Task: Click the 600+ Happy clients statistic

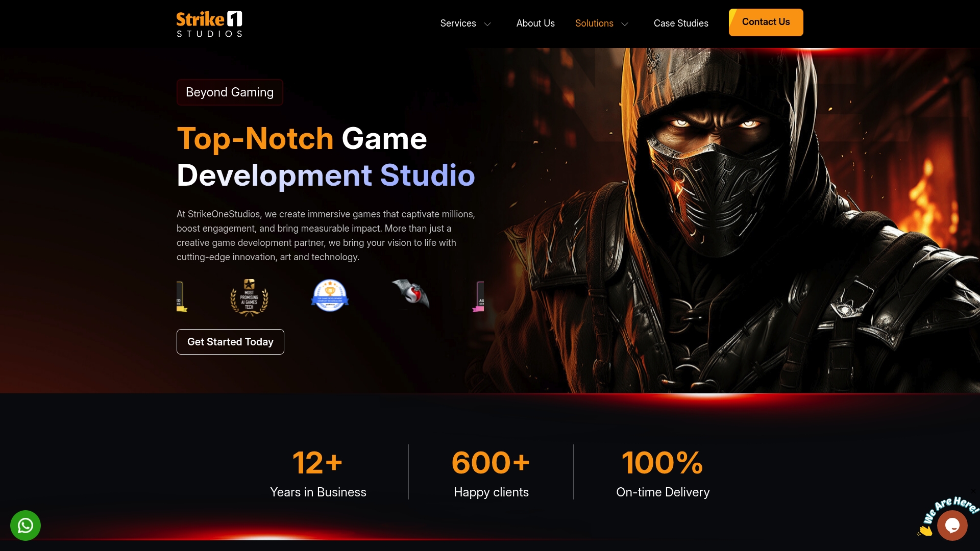Action: (491, 472)
